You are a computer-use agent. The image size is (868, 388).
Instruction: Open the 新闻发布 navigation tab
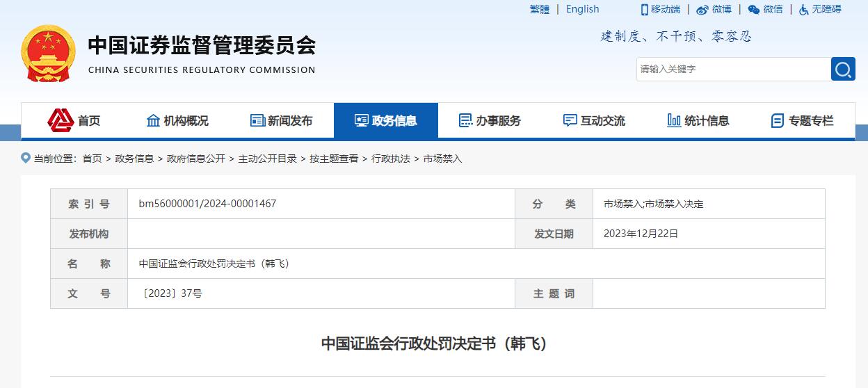tap(282, 120)
